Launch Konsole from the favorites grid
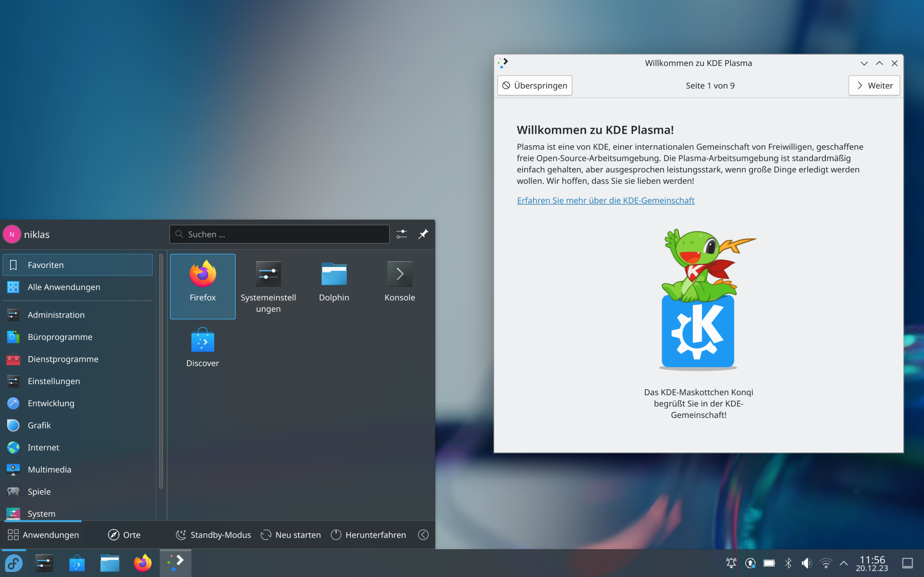This screenshot has height=577, width=924. click(x=400, y=282)
